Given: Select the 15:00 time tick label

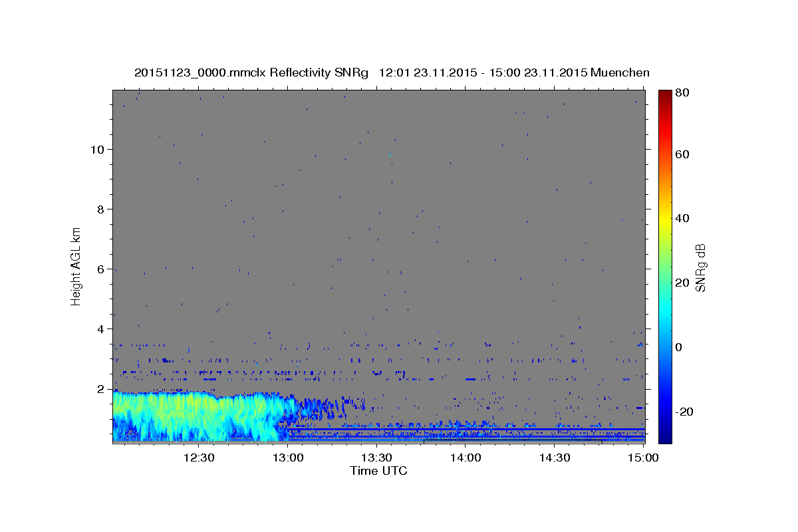Looking at the screenshot, I should (642, 458).
